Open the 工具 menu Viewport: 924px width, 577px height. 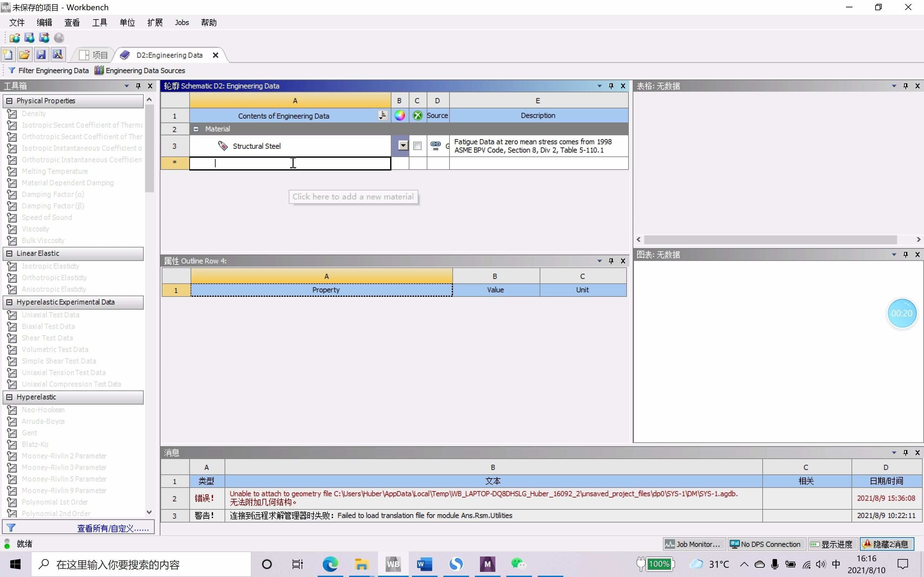coord(99,22)
